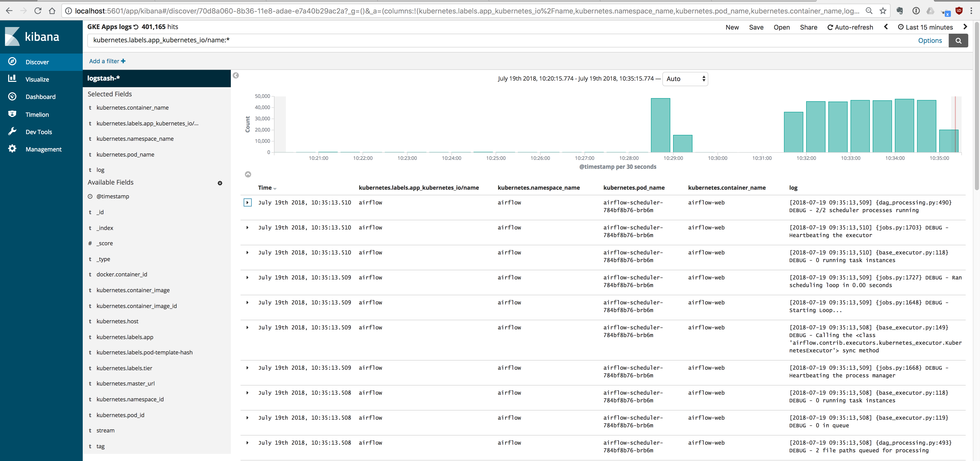Open the Auto interval dropdown
Image resolution: width=980 pixels, height=461 pixels.
[685, 79]
